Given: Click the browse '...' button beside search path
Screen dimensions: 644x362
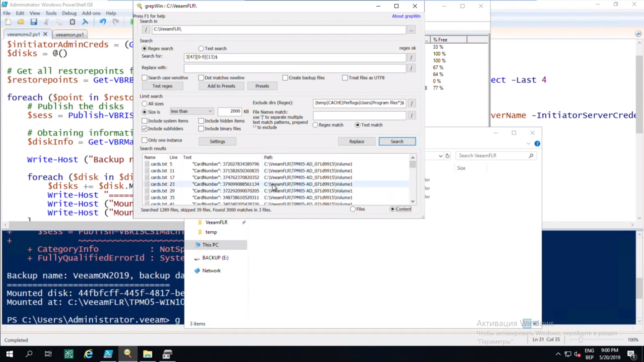Looking at the screenshot, I should (x=411, y=29).
